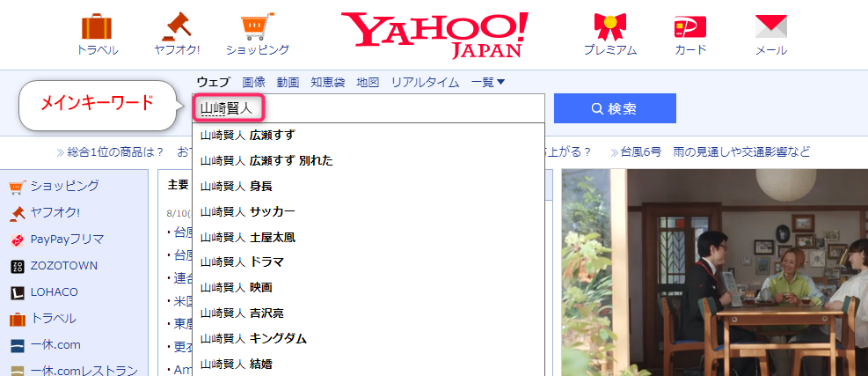Click the LOHACO sidebar icon
The width and height of the screenshot is (868, 376).
point(17,292)
